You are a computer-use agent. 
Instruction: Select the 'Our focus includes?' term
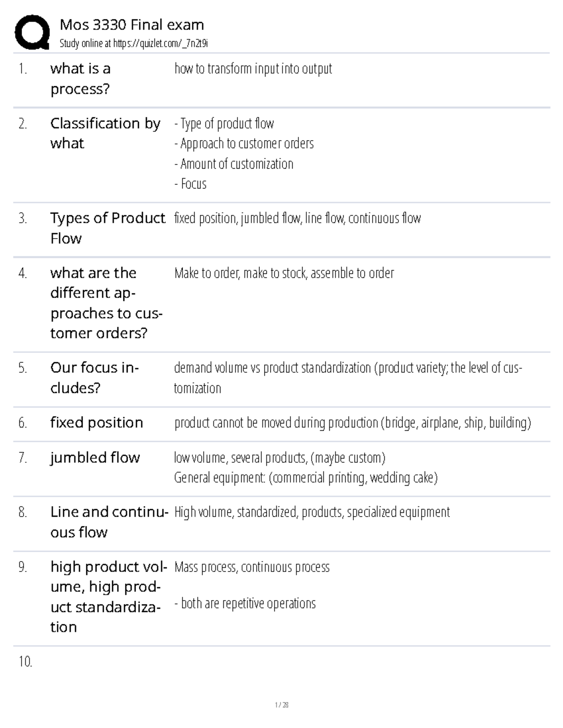click(94, 377)
